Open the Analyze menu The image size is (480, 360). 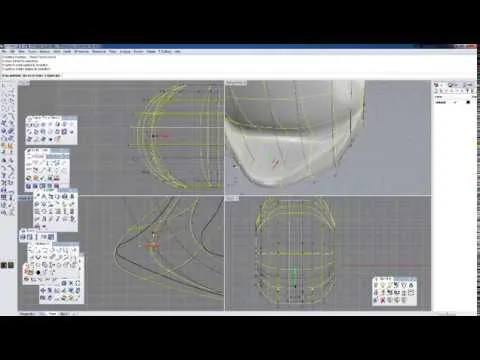(x=125, y=51)
